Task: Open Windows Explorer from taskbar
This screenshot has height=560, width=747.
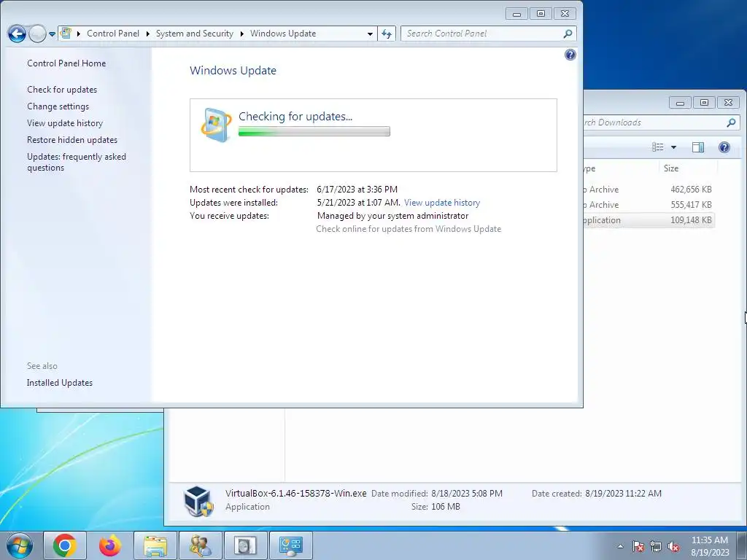Action: [155, 545]
